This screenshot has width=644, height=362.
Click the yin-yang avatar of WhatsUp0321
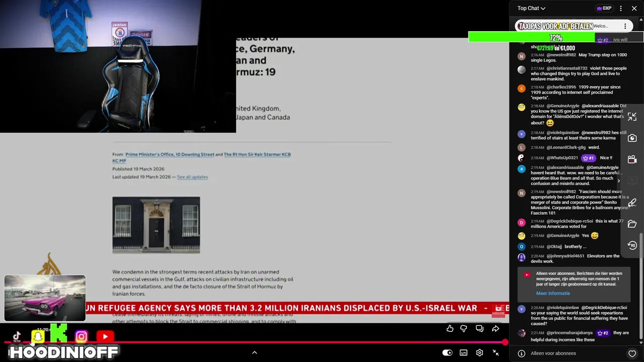pyautogui.click(x=522, y=158)
